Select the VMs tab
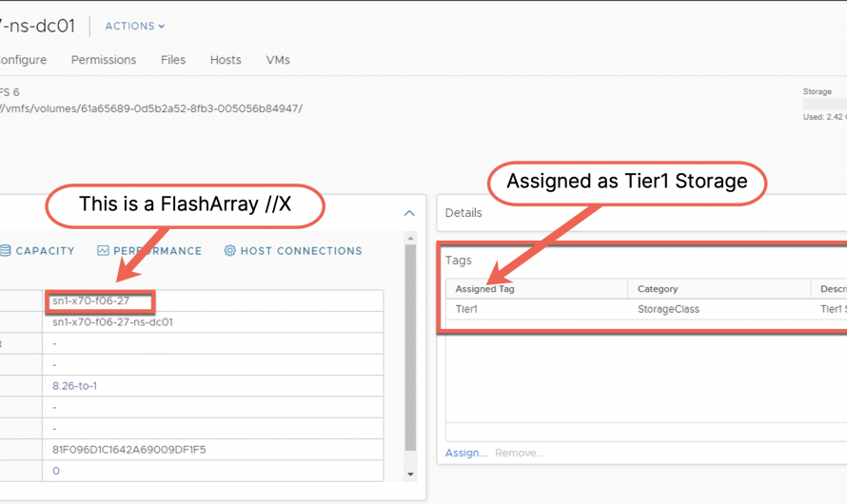This screenshot has height=504, width=847. click(x=278, y=60)
